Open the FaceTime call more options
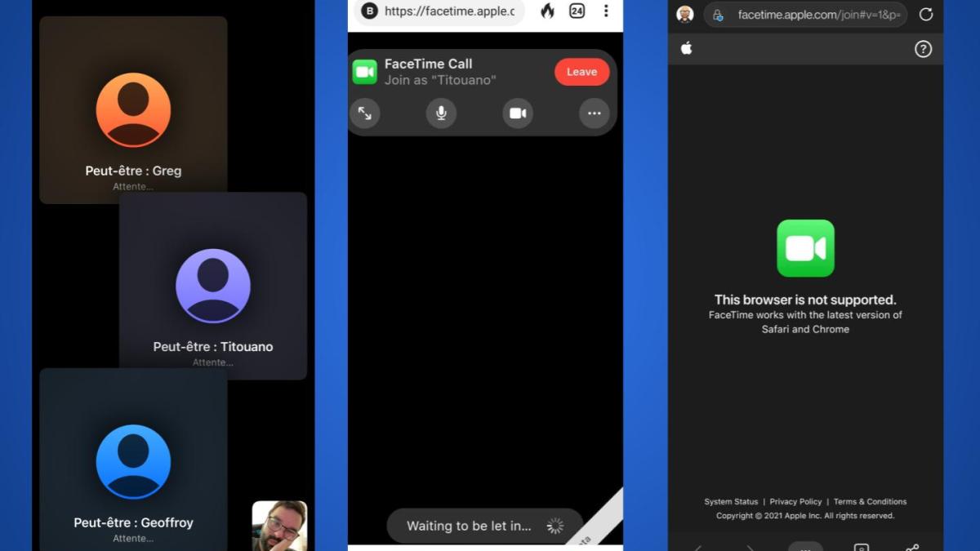 (594, 113)
